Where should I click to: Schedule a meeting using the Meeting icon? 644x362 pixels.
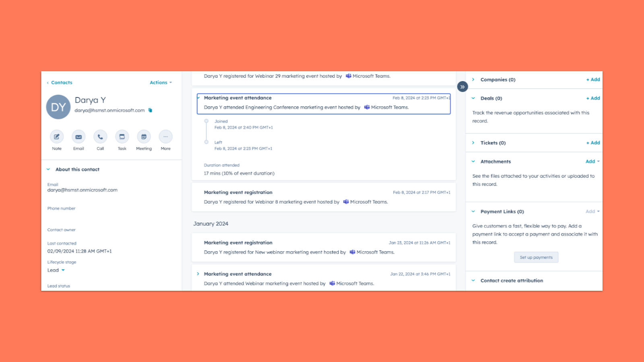click(144, 137)
